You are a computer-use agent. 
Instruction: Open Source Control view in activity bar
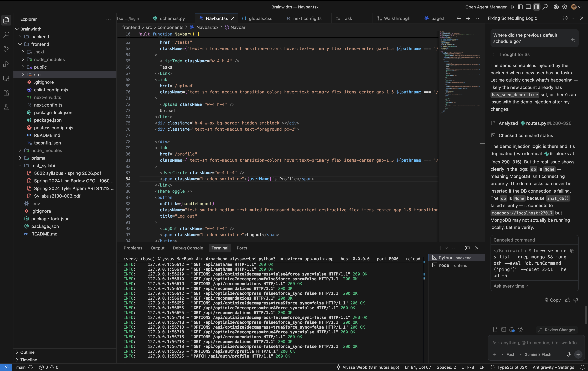(6, 49)
